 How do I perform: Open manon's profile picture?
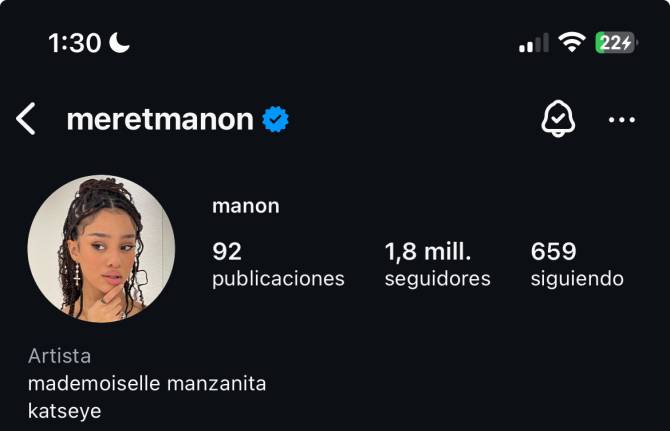pos(101,248)
